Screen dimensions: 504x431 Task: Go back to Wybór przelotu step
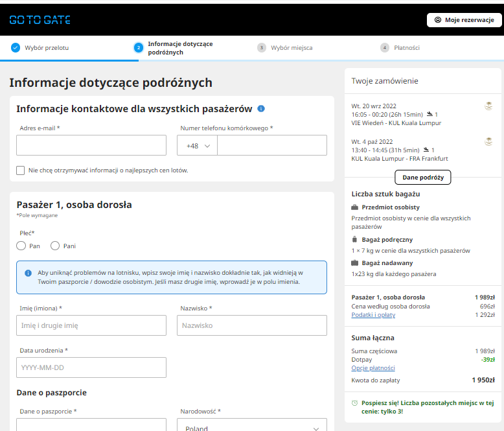[47, 47]
